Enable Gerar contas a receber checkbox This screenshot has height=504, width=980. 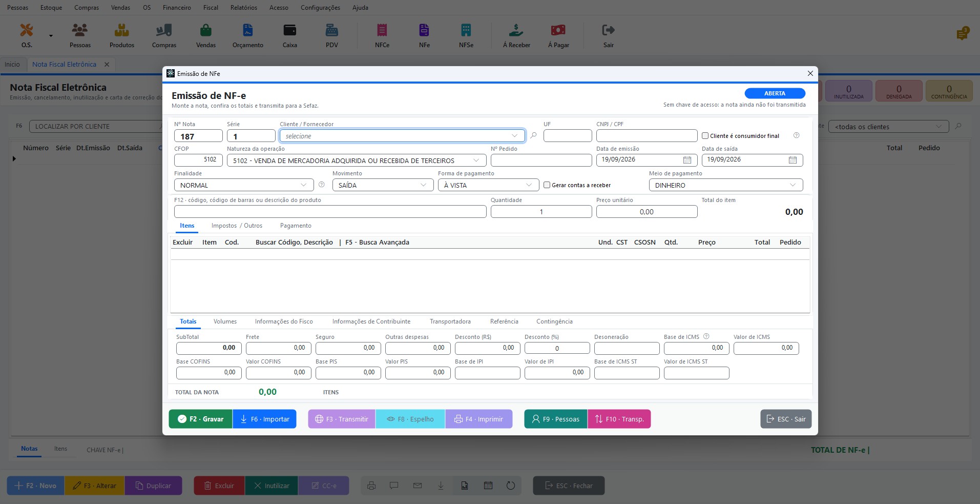(x=547, y=185)
